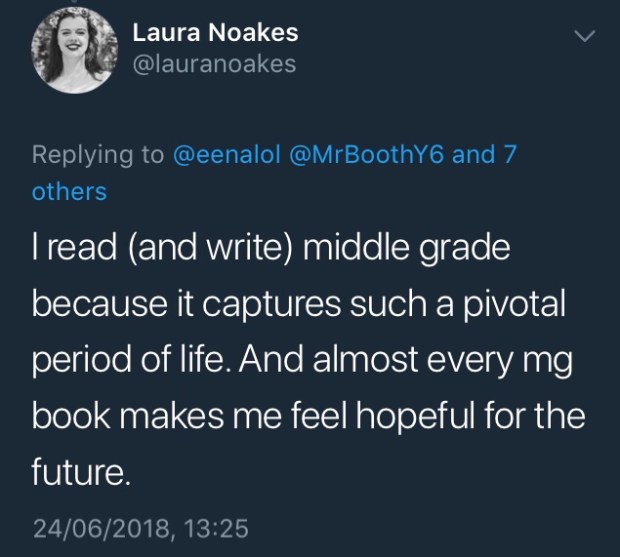This screenshot has height=557, width=620.
Task: Click the word "others" in reply line
Action: coord(69,191)
